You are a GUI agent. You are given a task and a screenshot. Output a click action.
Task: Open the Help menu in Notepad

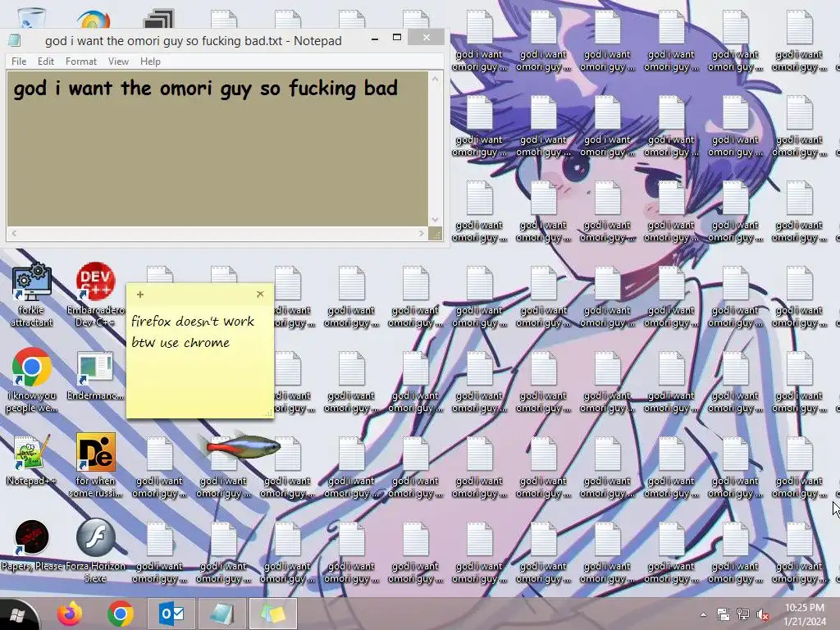point(151,62)
